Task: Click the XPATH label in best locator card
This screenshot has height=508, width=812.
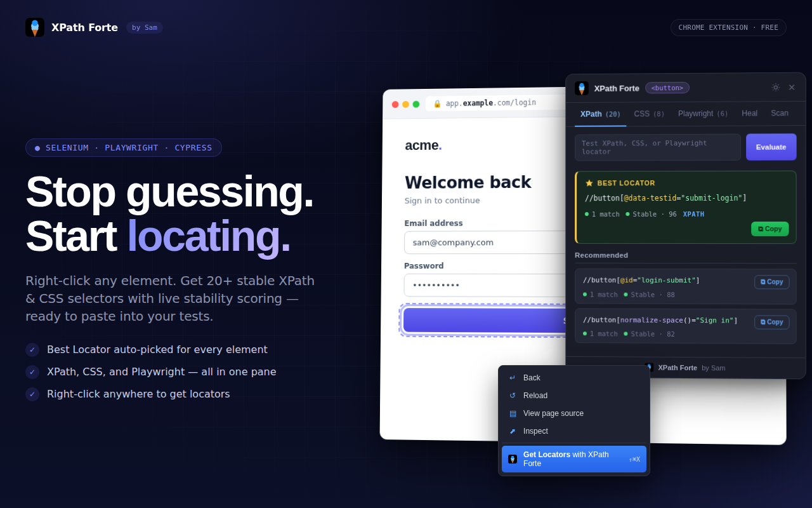Action: [693, 215]
